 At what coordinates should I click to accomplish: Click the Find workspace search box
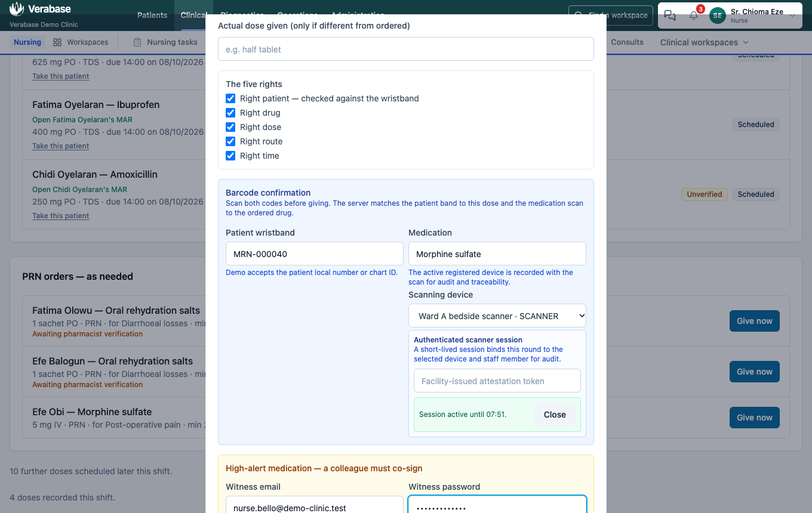[x=611, y=16]
